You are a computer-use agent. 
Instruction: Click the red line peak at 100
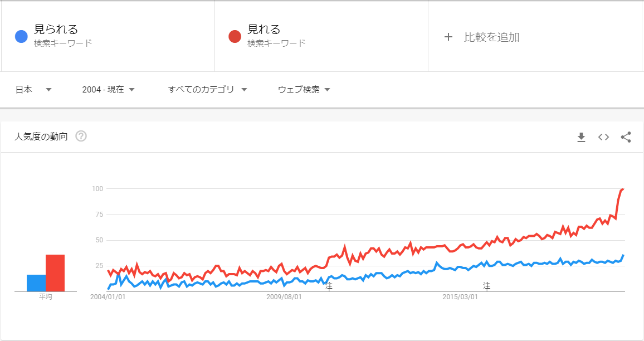click(x=623, y=189)
